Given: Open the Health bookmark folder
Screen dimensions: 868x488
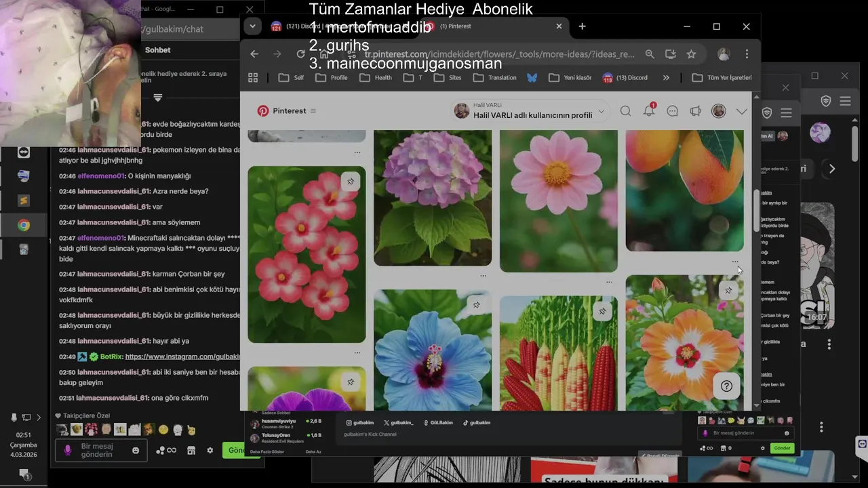Looking at the screenshot, I should click(x=376, y=77).
